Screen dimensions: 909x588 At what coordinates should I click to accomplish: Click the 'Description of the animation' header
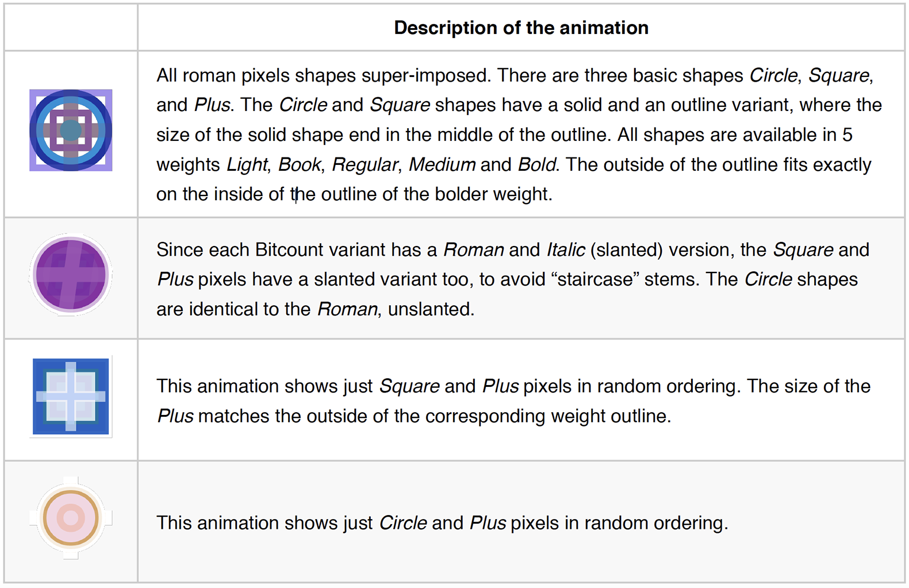[521, 28]
